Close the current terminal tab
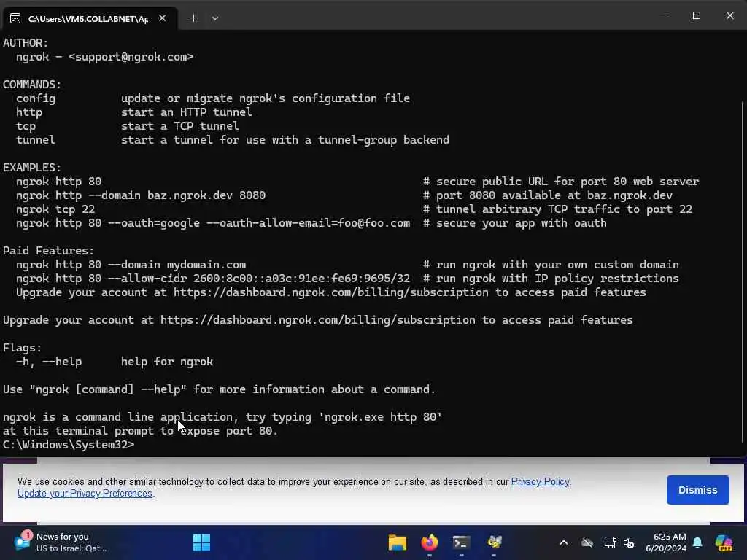Image resolution: width=747 pixels, height=560 pixels. (x=163, y=18)
